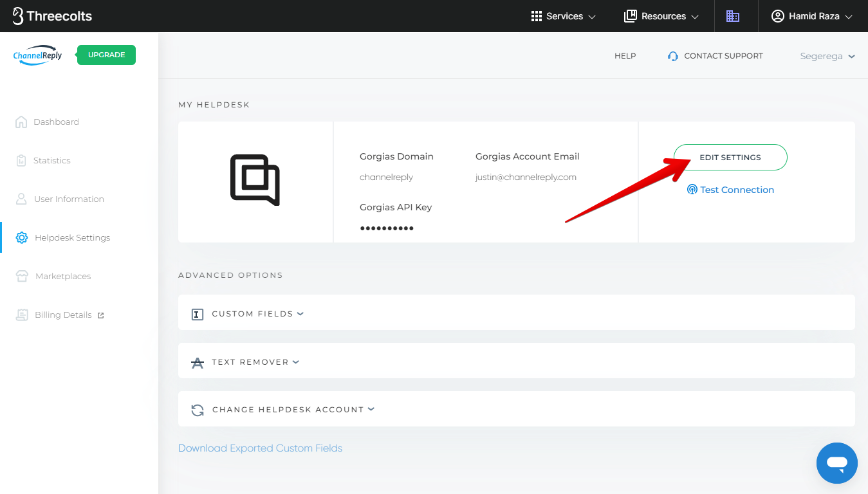
Task: Click the User Information person icon
Action: point(21,199)
